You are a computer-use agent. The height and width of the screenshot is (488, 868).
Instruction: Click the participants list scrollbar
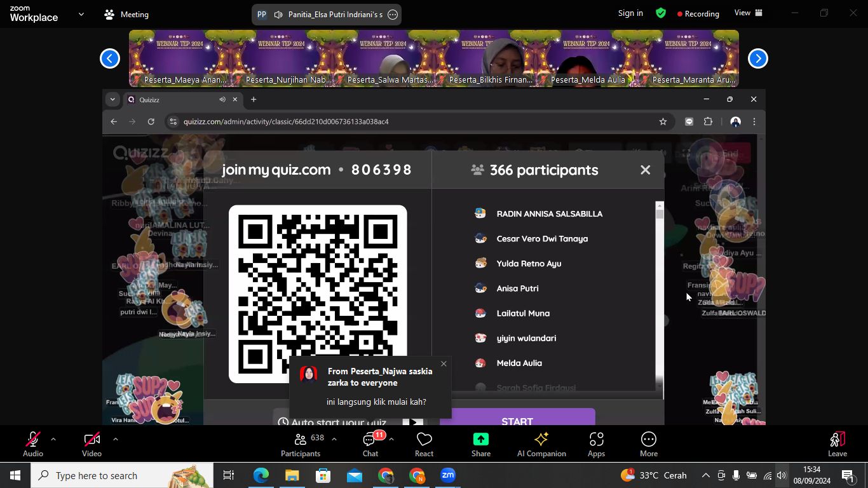[x=660, y=295]
